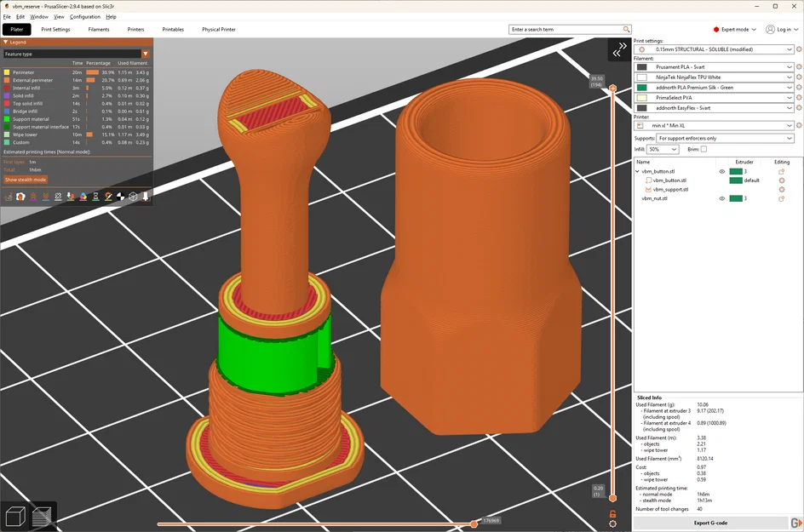Collapse the right sidebar arrow icon
This screenshot has height=532, width=804.
[x=619, y=49]
